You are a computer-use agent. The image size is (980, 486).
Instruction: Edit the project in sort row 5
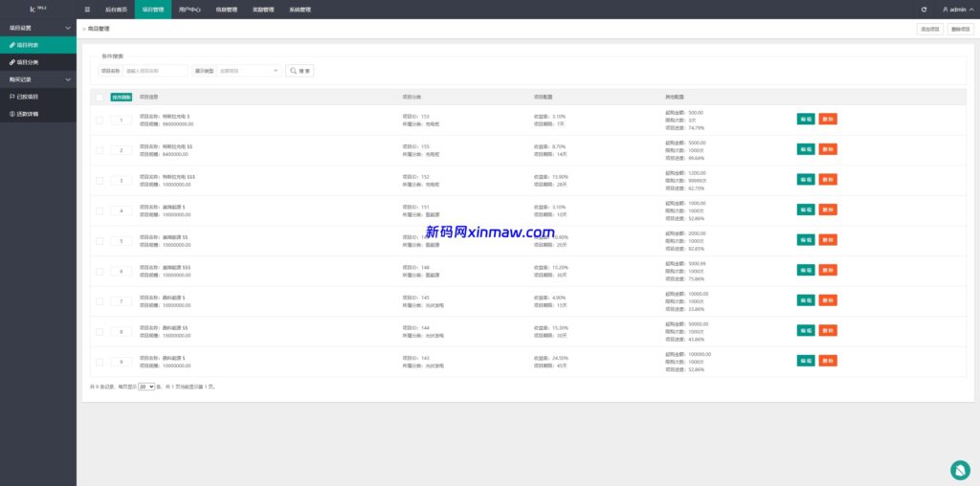click(806, 240)
